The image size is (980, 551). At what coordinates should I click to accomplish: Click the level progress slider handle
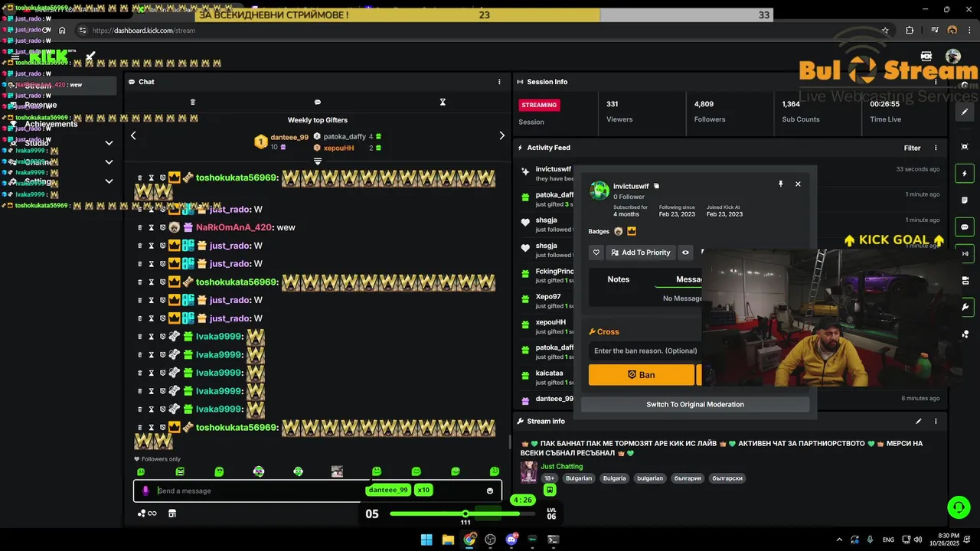point(465,514)
